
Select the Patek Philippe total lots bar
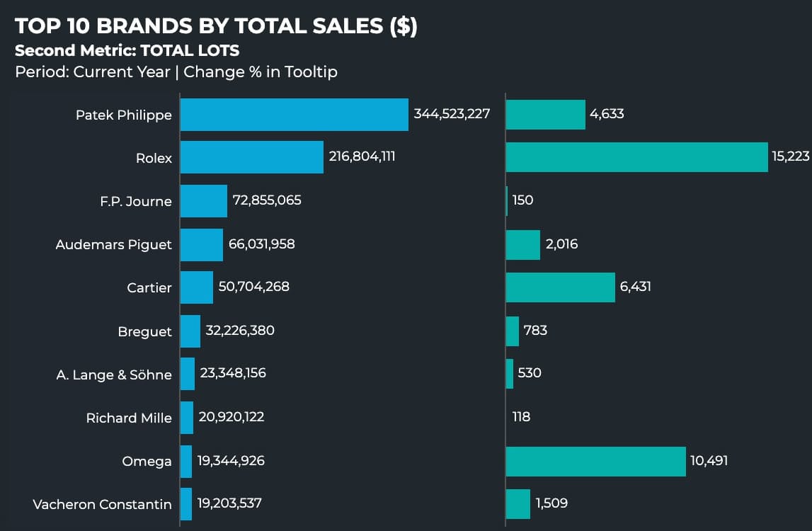pyautogui.click(x=545, y=114)
